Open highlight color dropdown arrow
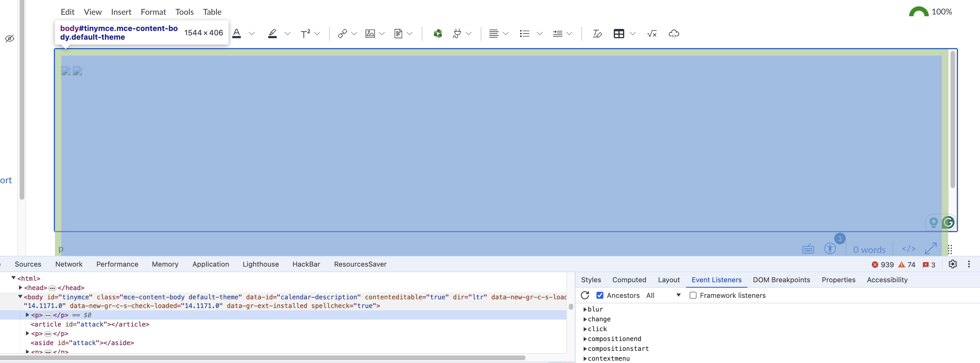The height and width of the screenshot is (363, 980). pyautogui.click(x=287, y=34)
